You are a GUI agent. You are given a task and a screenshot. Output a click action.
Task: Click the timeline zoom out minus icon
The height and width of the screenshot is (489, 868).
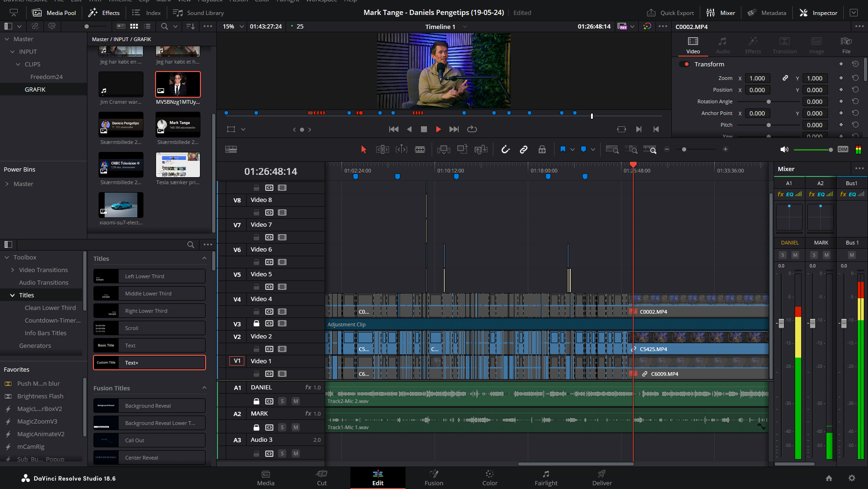click(x=667, y=149)
